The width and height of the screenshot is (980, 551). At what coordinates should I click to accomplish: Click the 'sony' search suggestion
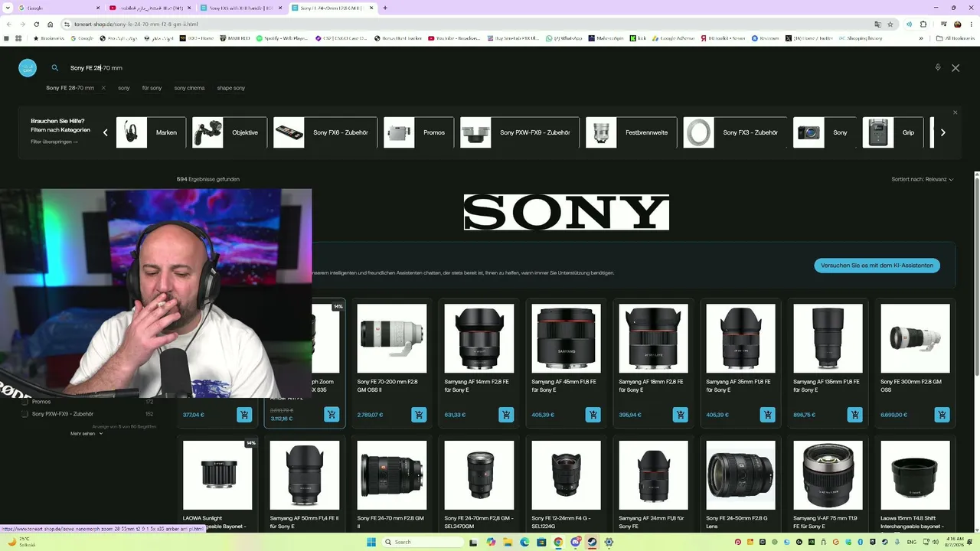124,88
